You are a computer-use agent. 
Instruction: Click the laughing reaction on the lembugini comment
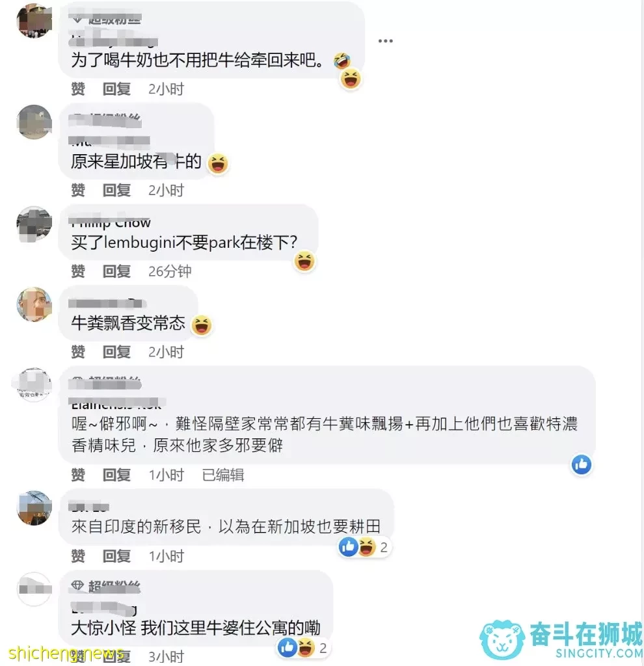[304, 261]
